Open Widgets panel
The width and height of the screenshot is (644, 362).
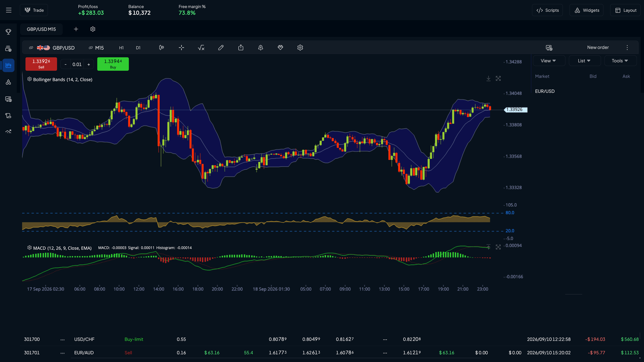click(x=587, y=10)
